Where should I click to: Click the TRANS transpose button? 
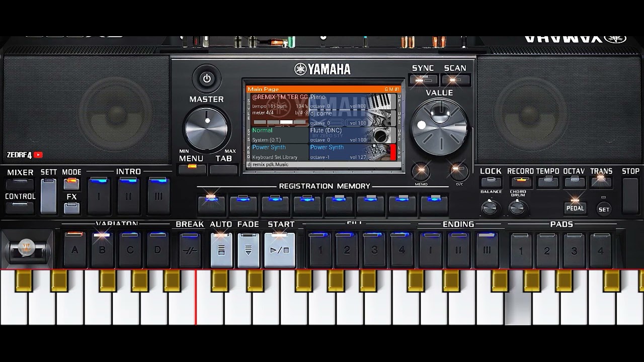601,182
